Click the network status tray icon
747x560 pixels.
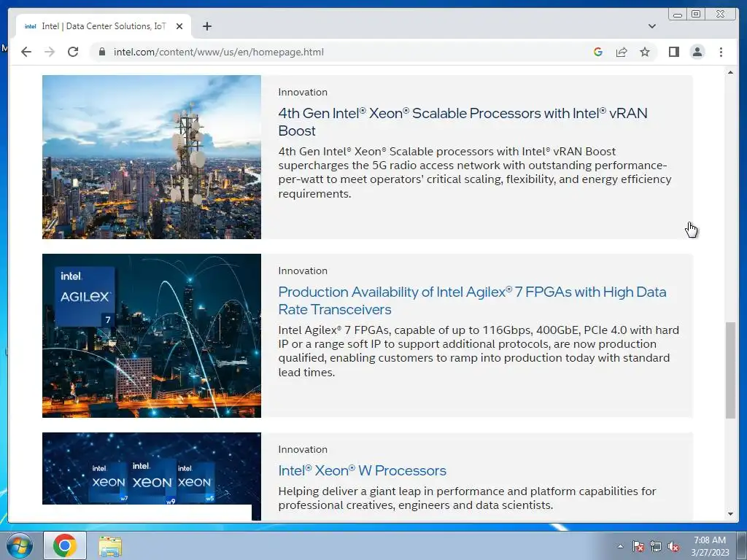656,546
